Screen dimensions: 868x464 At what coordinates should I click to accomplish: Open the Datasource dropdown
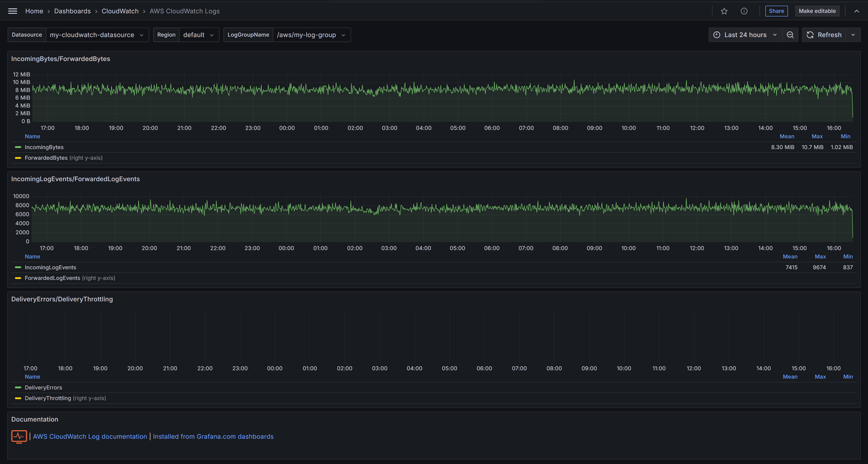point(97,35)
